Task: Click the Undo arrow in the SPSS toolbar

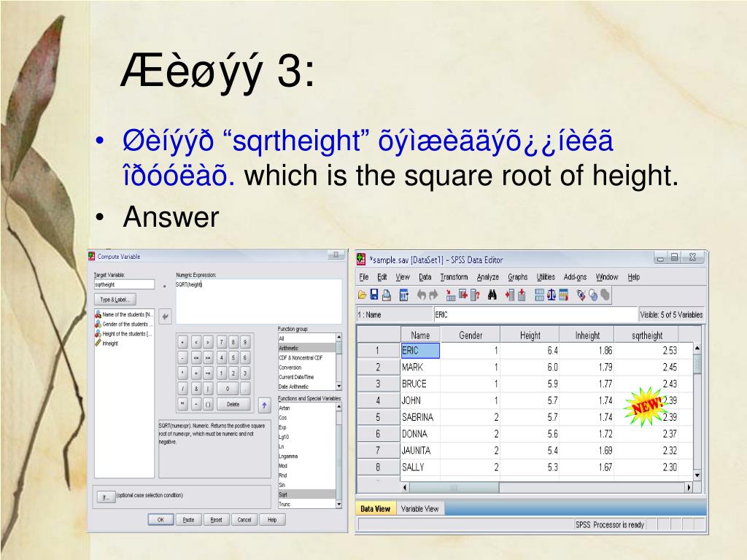Action: 422,295
